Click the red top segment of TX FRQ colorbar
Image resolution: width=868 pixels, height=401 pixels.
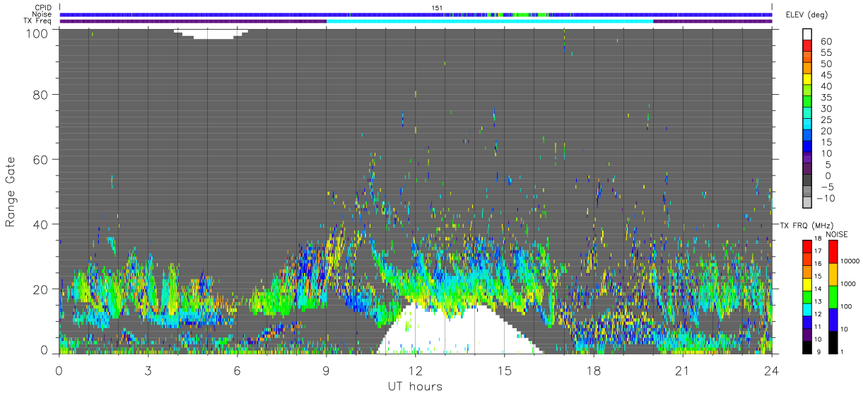[x=807, y=246]
